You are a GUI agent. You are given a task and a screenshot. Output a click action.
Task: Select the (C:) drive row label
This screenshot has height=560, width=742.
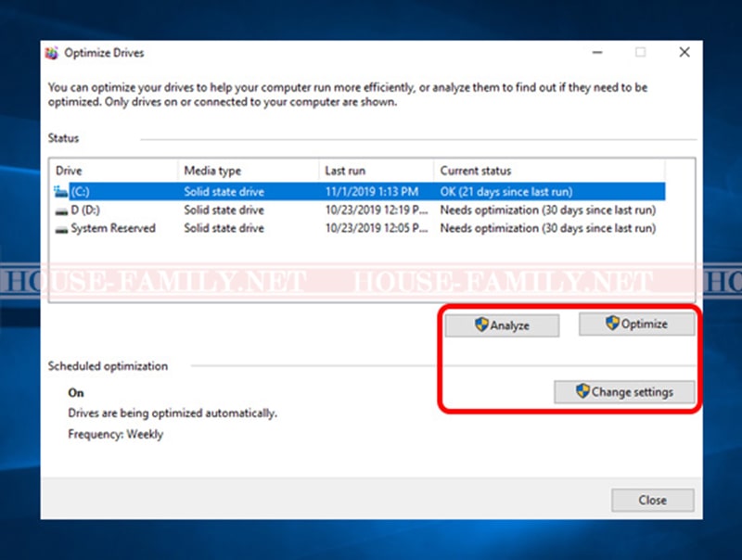coord(80,192)
